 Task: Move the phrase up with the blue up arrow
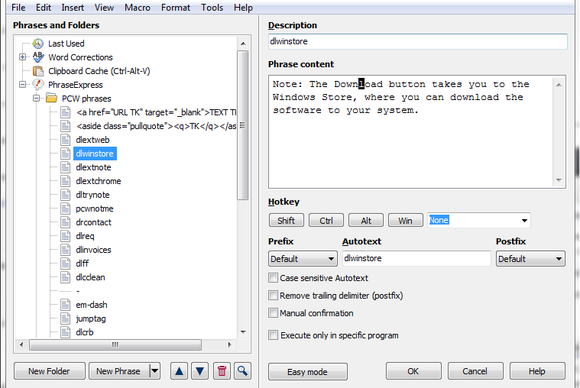pos(179,371)
